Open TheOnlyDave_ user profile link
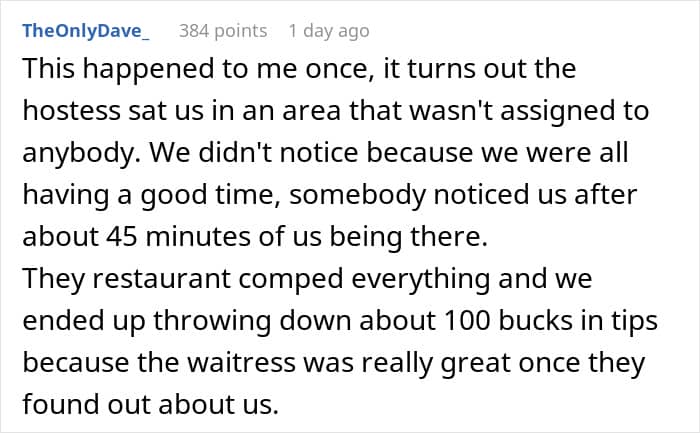Screen dimensions: 700x433 click(x=85, y=30)
